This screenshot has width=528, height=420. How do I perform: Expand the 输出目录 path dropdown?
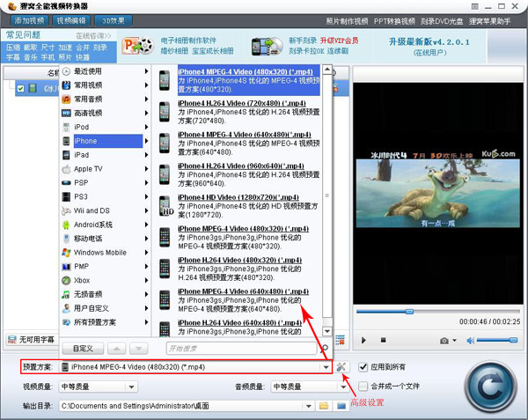(309, 406)
